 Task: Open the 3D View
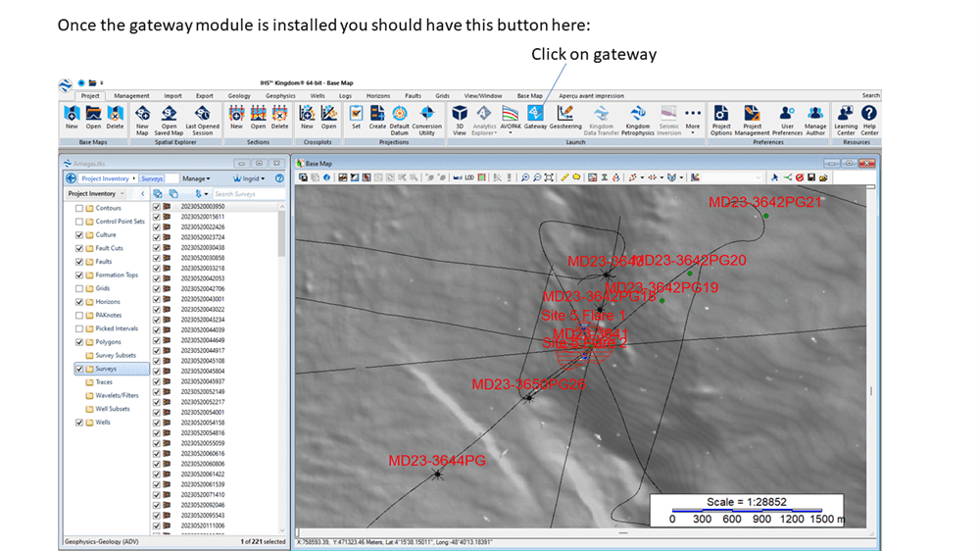tap(460, 117)
